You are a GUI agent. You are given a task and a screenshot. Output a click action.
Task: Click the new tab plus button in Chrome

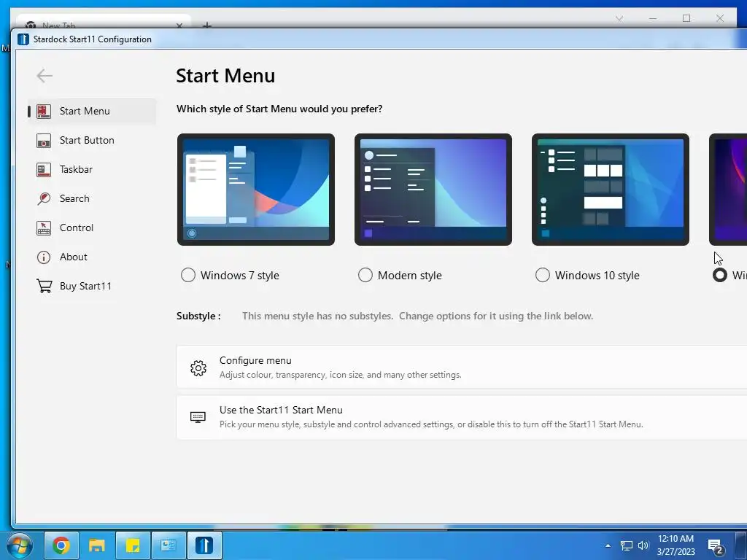click(x=206, y=26)
